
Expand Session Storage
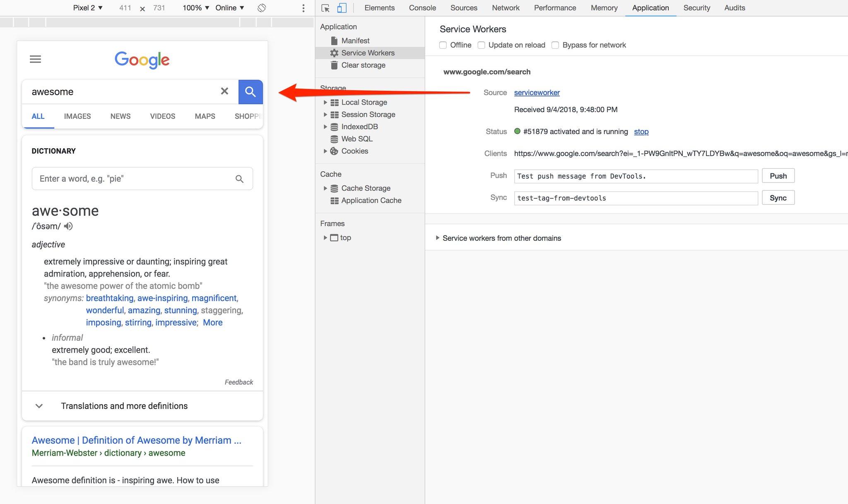point(325,114)
